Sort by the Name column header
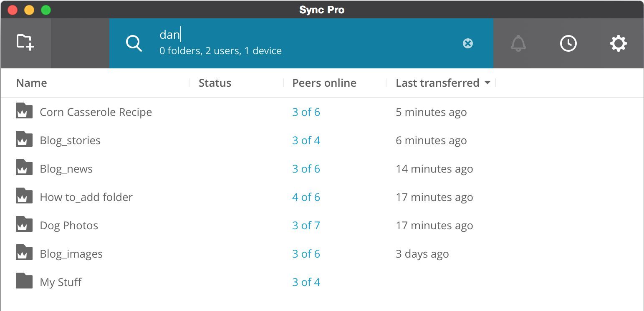 coord(32,83)
